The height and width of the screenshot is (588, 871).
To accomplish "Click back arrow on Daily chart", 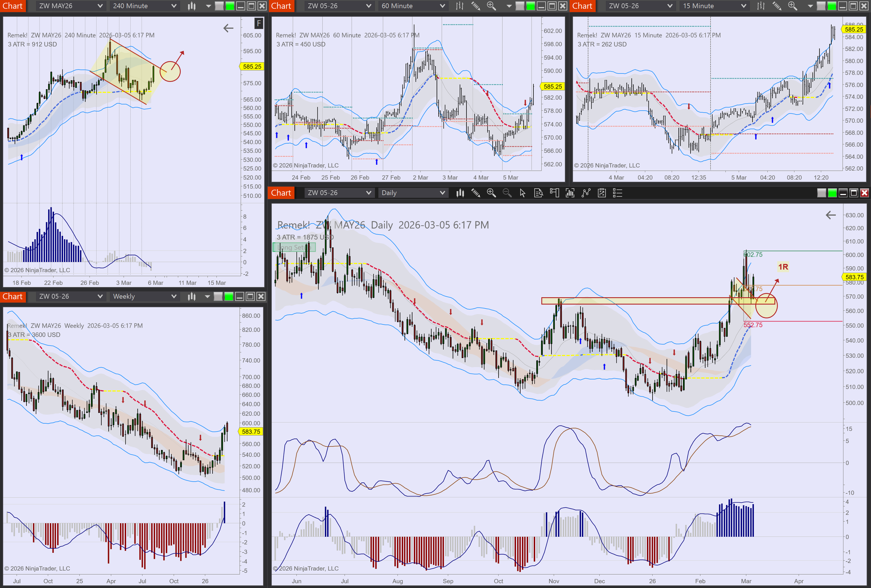I will coord(831,215).
